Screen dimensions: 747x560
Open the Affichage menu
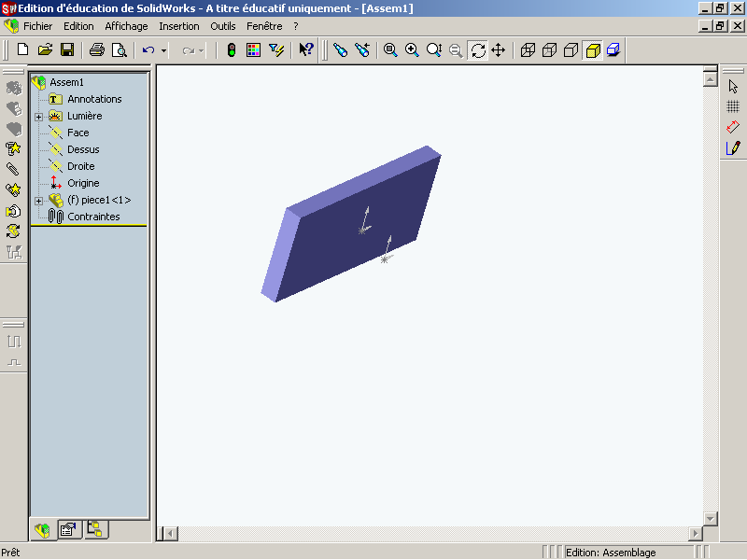coord(126,26)
